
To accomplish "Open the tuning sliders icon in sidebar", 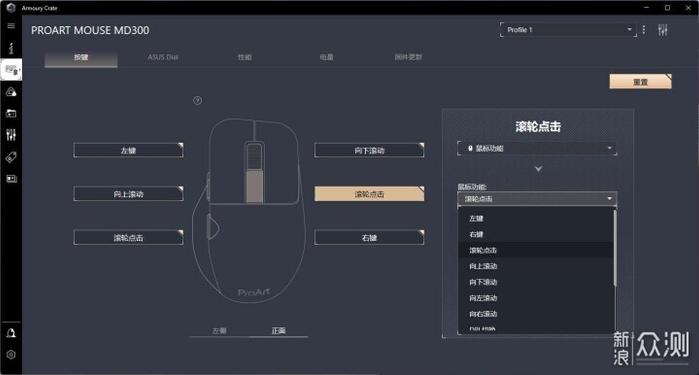I will point(11,135).
